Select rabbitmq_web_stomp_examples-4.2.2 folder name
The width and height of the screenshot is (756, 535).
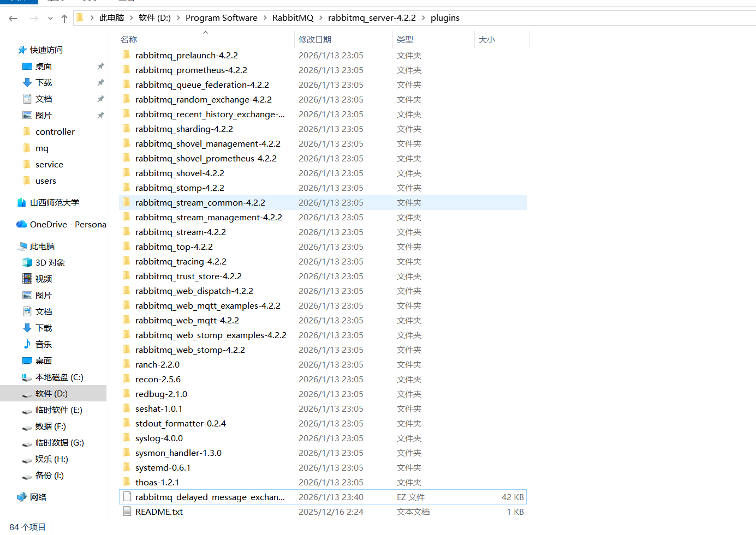point(211,335)
